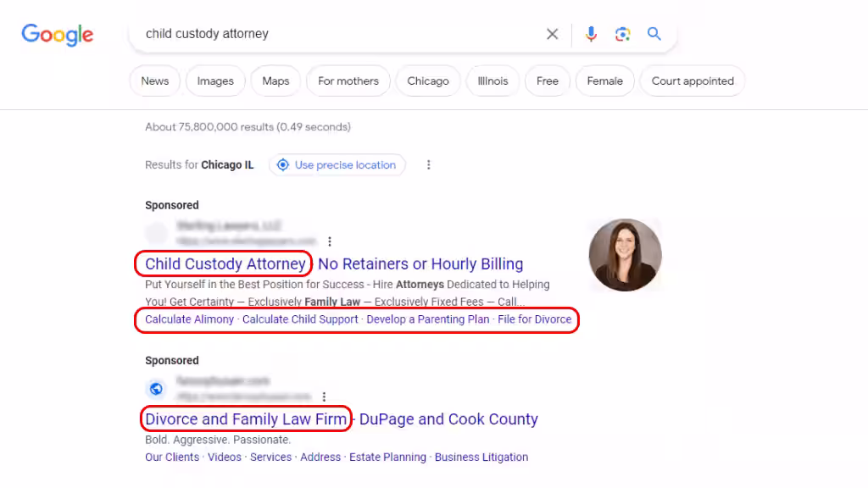Select the Court appointed filter chip

pyautogui.click(x=693, y=80)
